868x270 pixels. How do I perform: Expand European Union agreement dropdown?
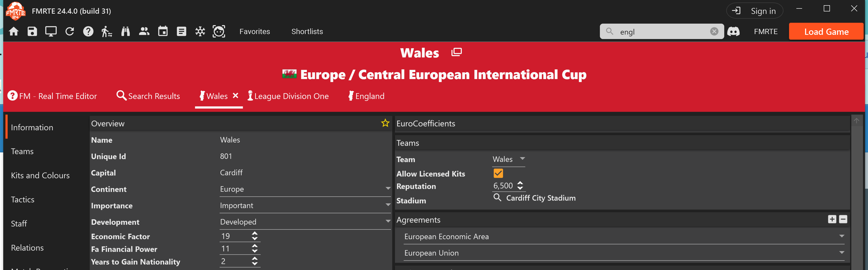624,253
